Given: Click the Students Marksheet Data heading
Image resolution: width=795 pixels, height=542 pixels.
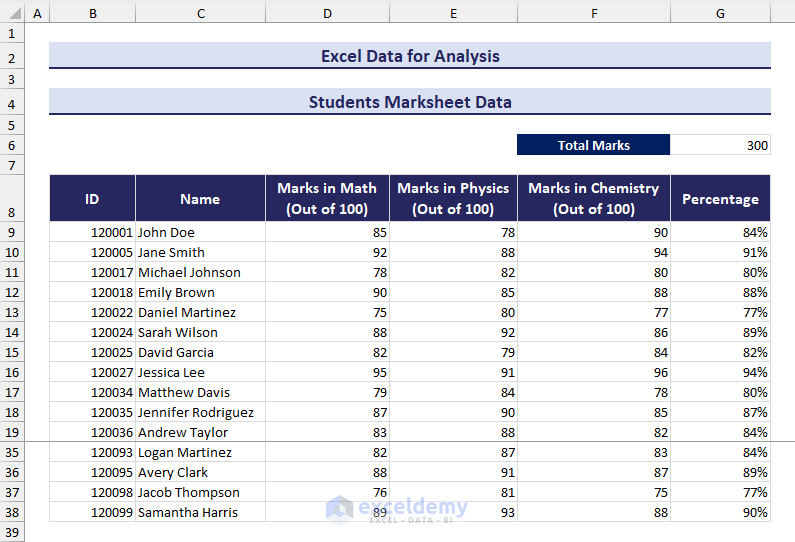Looking at the screenshot, I should [410, 102].
